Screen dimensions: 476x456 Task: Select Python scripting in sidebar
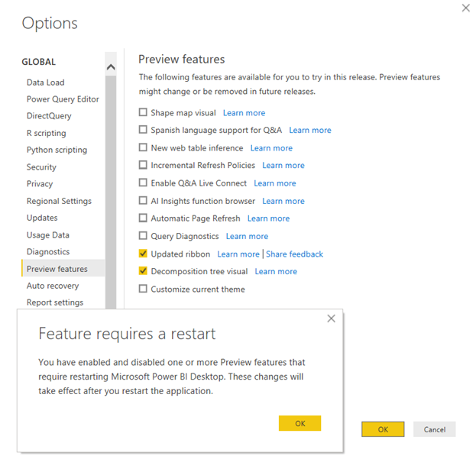point(57,150)
